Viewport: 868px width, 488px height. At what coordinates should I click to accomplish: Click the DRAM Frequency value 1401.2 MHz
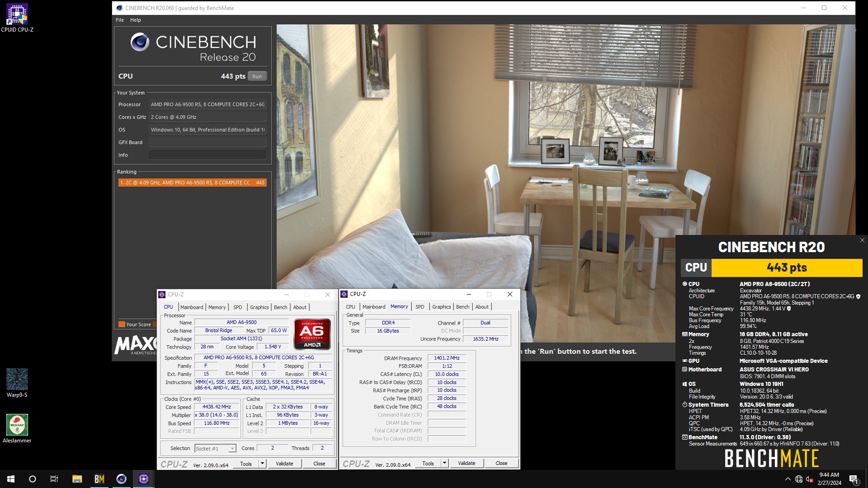tap(447, 358)
